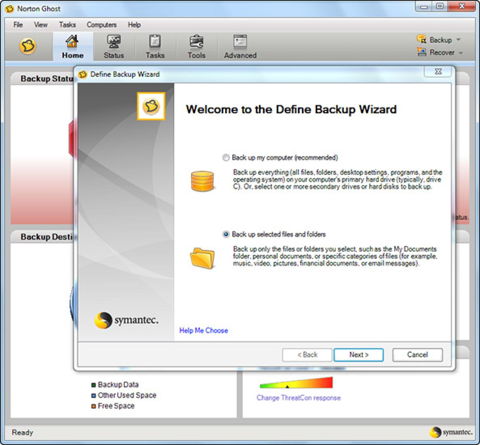Click description starting 'Back up only the files'
The height and width of the screenshot is (445, 480).
[335, 256]
